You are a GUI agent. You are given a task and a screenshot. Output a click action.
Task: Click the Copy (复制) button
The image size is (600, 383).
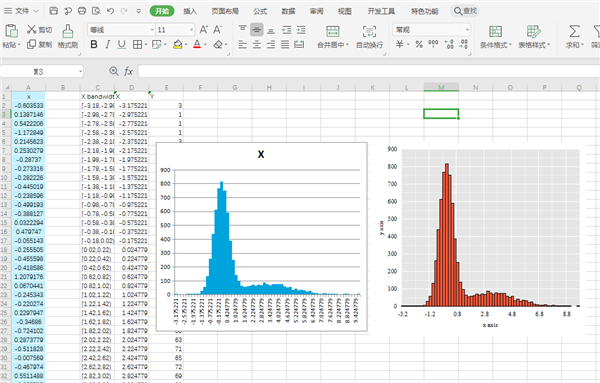point(39,44)
